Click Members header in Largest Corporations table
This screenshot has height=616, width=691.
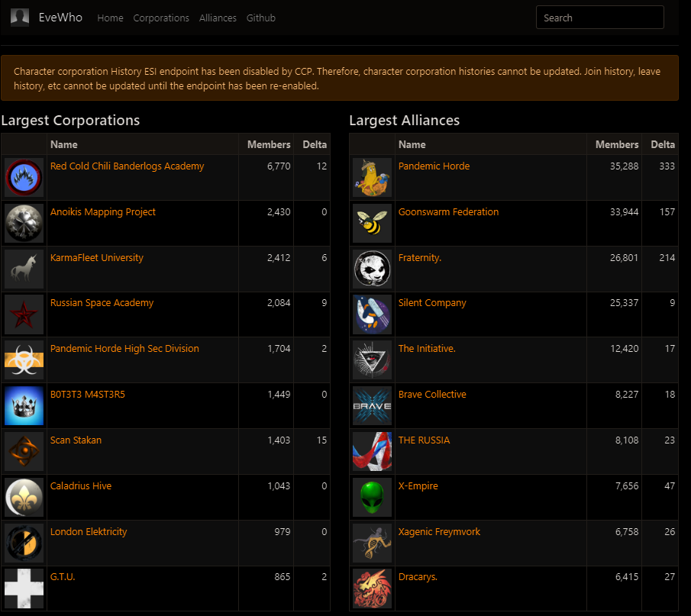[269, 144]
